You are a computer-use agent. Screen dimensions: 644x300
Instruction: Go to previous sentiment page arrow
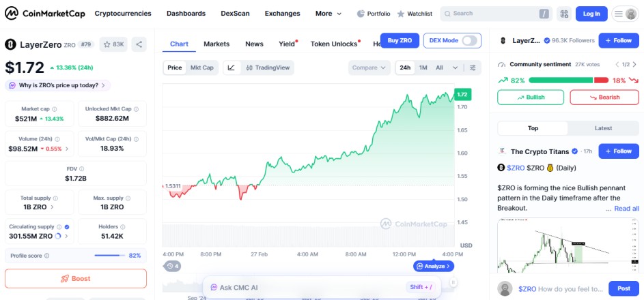[x=617, y=64]
